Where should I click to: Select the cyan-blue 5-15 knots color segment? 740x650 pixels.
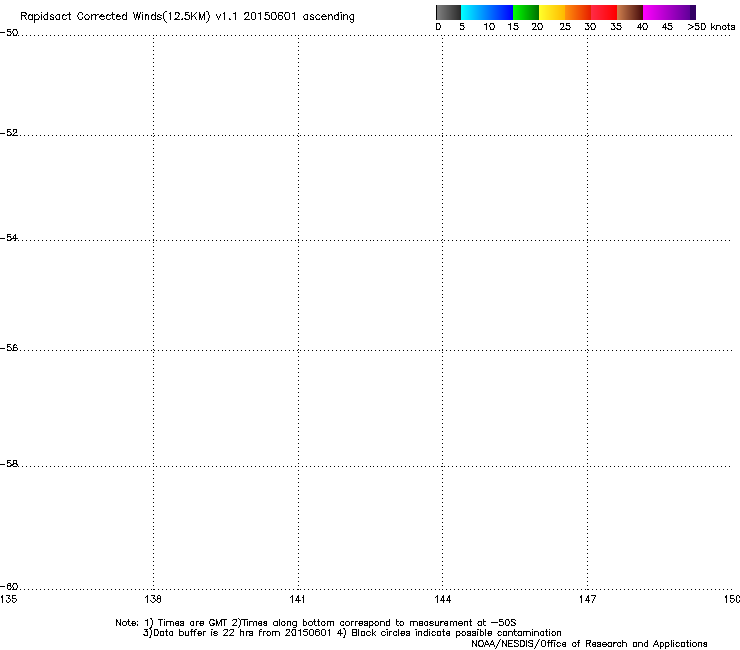pyautogui.click(x=487, y=12)
